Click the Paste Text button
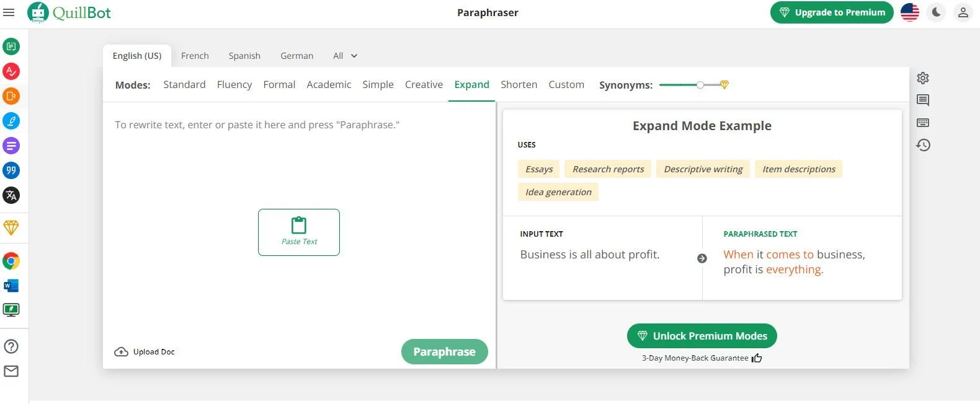 (299, 232)
